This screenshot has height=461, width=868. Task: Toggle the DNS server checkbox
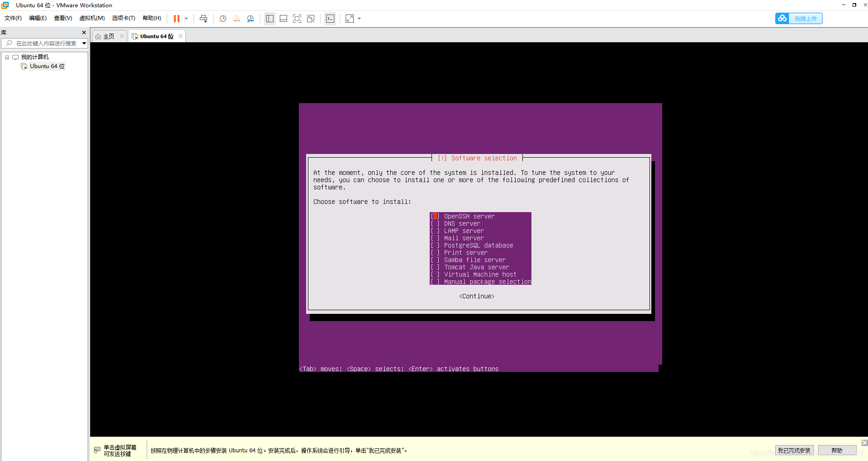tap(435, 223)
